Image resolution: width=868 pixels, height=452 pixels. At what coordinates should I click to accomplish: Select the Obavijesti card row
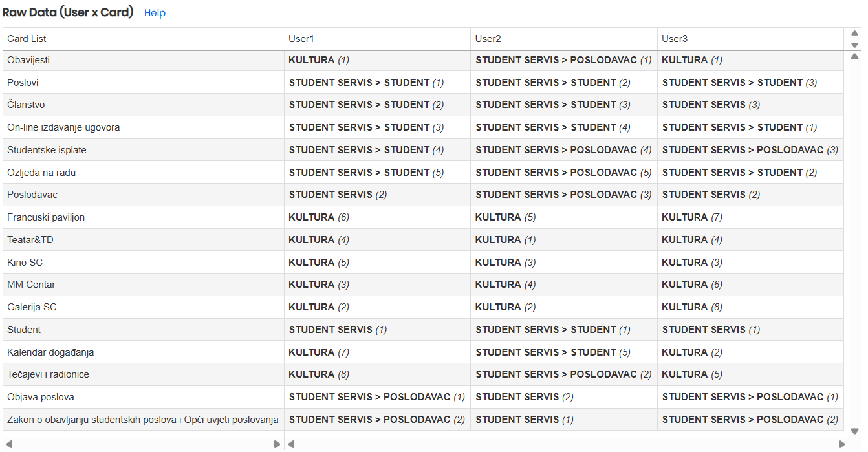point(28,60)
